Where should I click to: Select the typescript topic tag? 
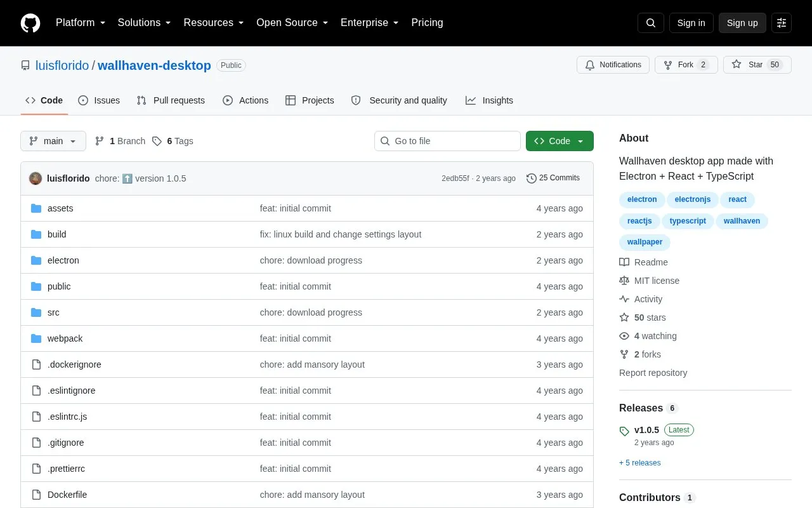(688, 221)
